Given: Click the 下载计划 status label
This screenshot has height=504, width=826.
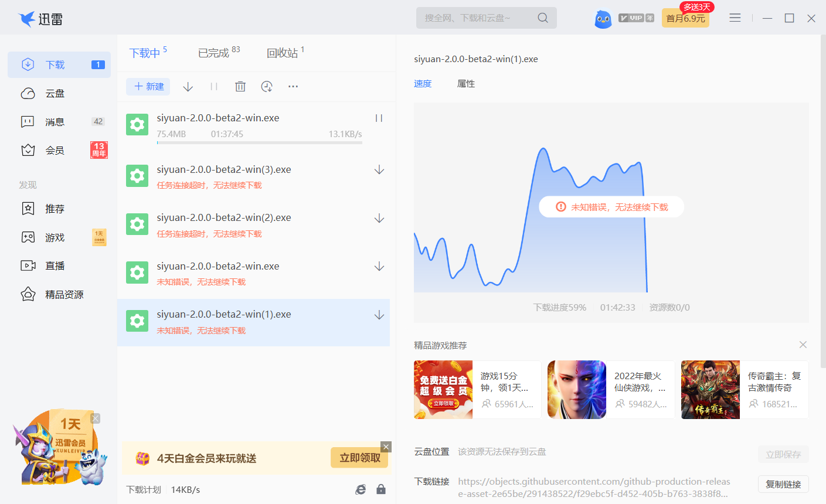Looking at the screenshot, I should [x=144, y=489].
